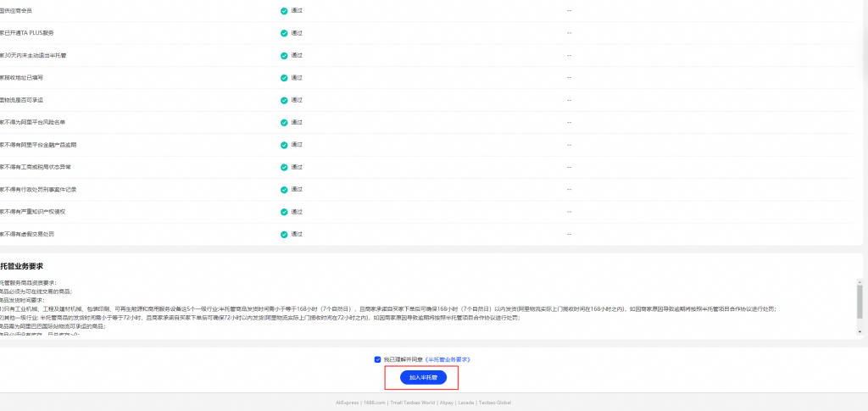Open the AliExpress footer link
Viewport: 868px width, 411px height.
[x=347, y=403]
